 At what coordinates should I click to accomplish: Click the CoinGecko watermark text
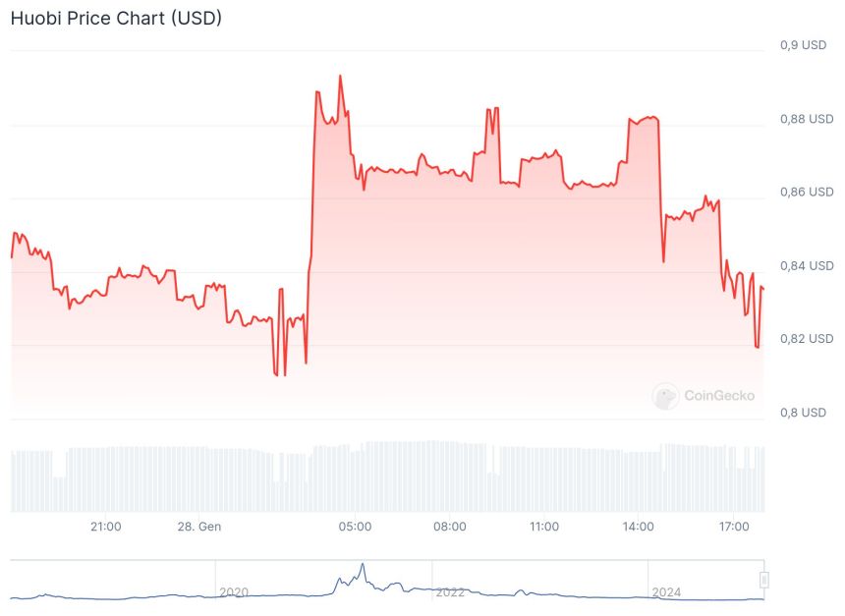point(719,396)
